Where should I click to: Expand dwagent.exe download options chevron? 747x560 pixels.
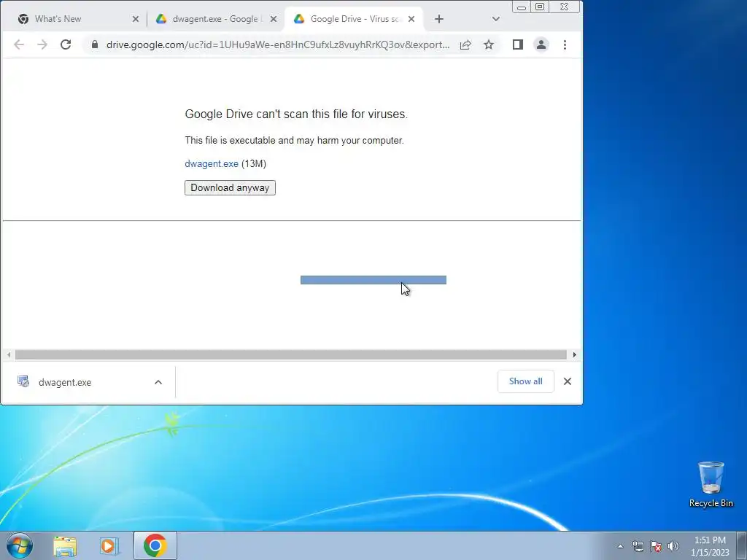[158, 382]
